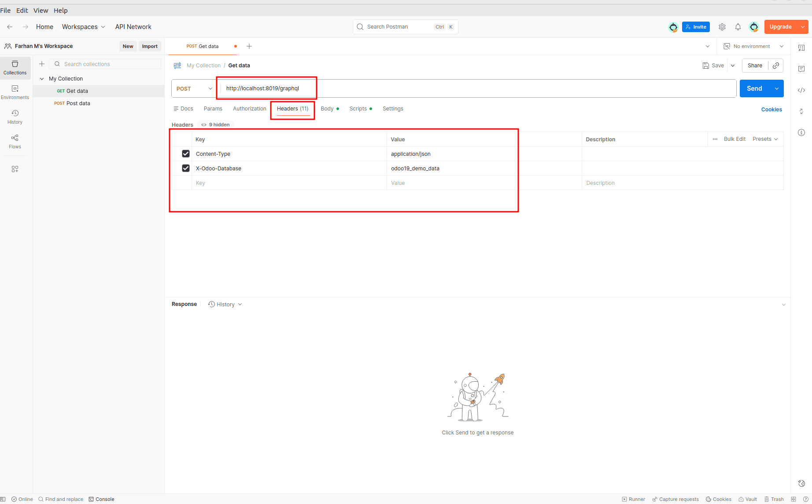This screenshot has height=504, width=812.
Task: Click Bulk Edit
Action: click(734, 139)
